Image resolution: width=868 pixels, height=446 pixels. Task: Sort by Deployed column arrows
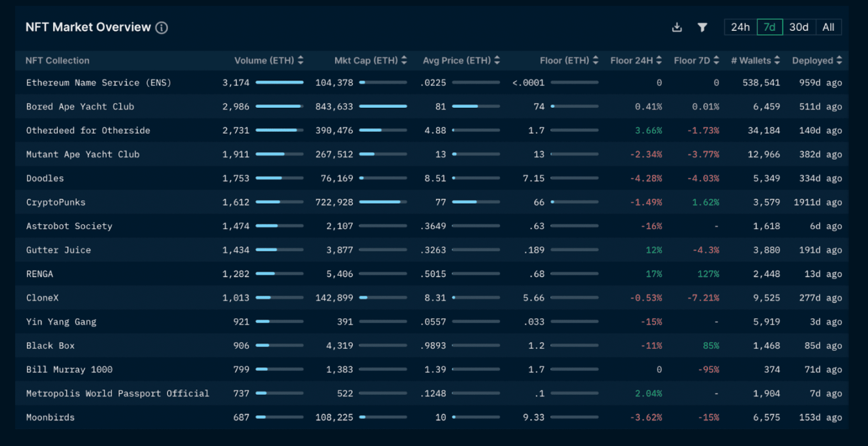[839, 60]
